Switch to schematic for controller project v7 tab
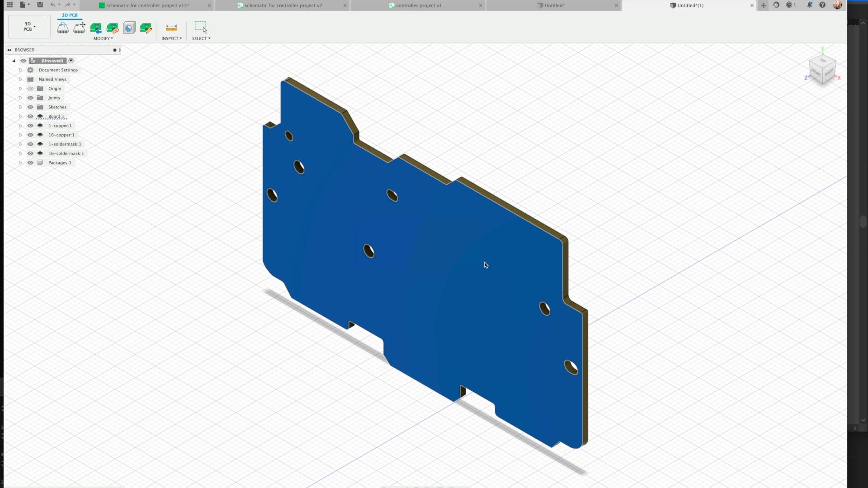Screen dimensions: 868x488 click(283, 5)
